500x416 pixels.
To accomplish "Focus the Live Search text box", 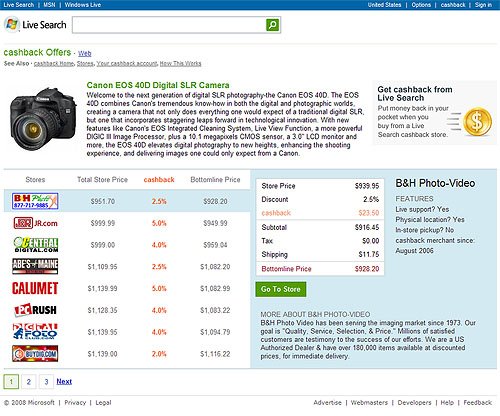I will (169, 25).
